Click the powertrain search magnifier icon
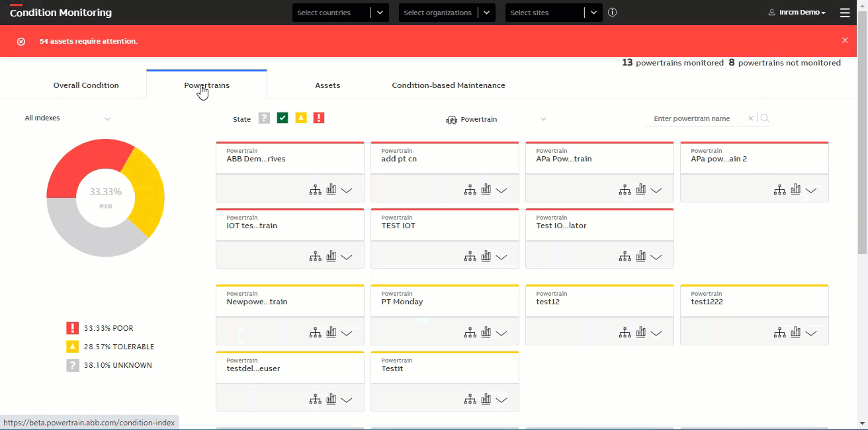Screen dimensions: 868x430 (765, 118)
